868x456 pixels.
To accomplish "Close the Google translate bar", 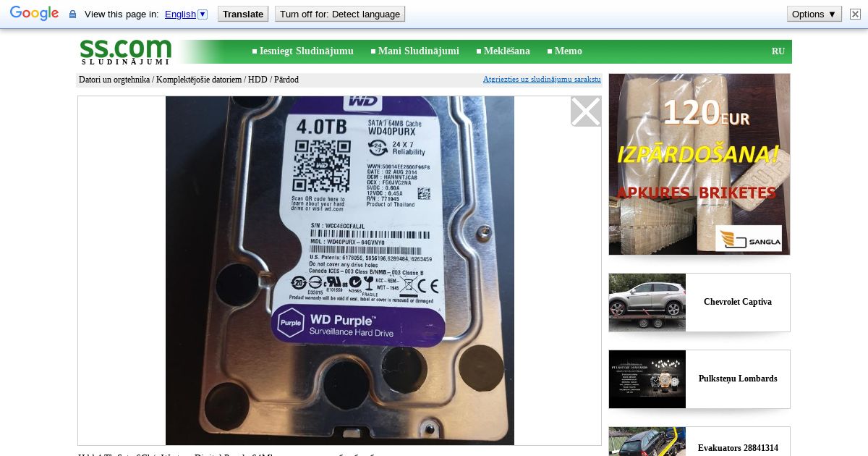I will [x=855, y=14].
